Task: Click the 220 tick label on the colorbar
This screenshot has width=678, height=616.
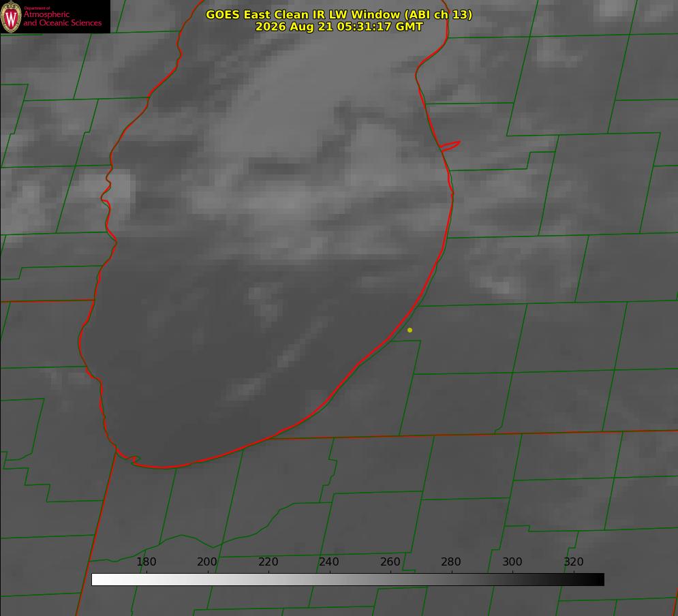Action: pos(268,561)
